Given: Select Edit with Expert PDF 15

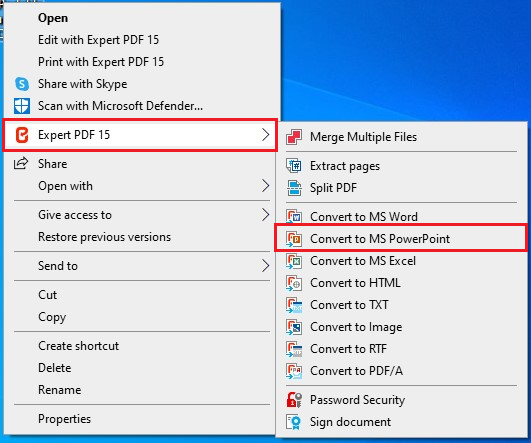Looking at the screenshot, I should [99, 40].
